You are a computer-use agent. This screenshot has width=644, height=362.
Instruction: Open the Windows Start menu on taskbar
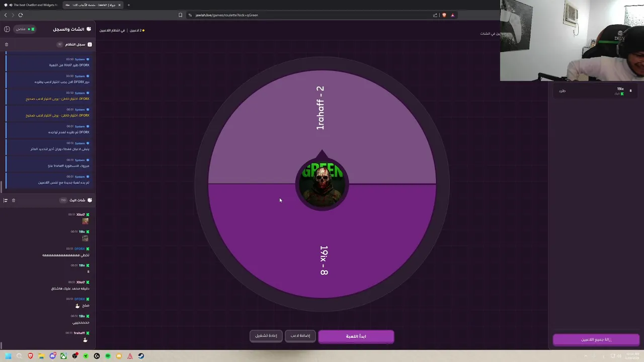point(9,356)
